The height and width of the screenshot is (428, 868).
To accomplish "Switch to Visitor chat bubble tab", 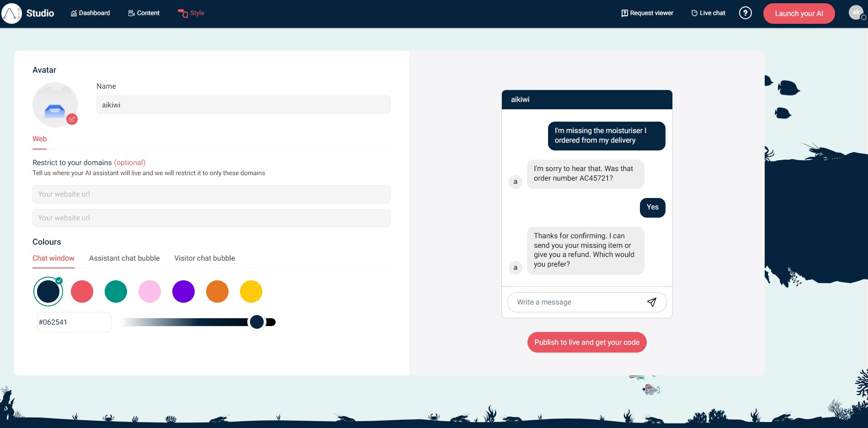I will [205, 258].
